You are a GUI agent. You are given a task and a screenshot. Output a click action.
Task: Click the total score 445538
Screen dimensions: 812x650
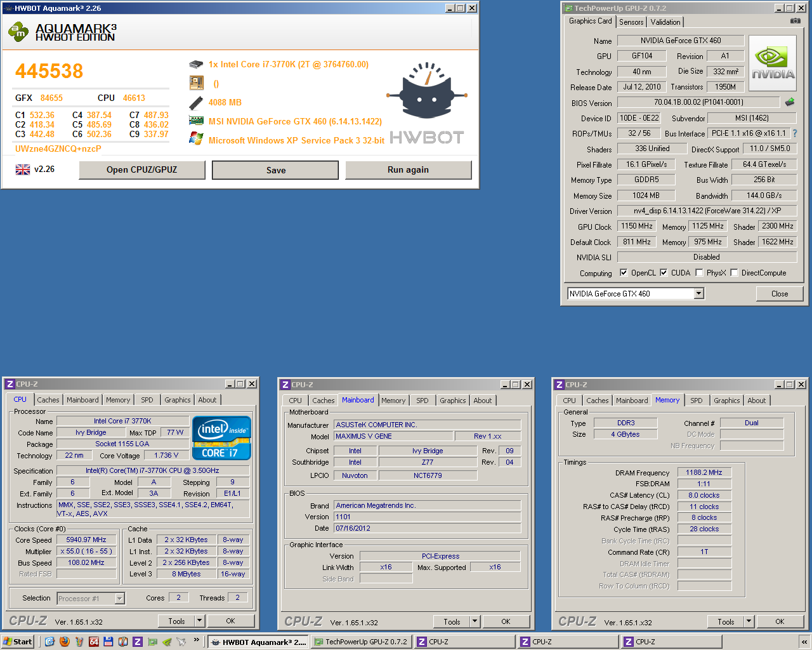tap(49, 71)
